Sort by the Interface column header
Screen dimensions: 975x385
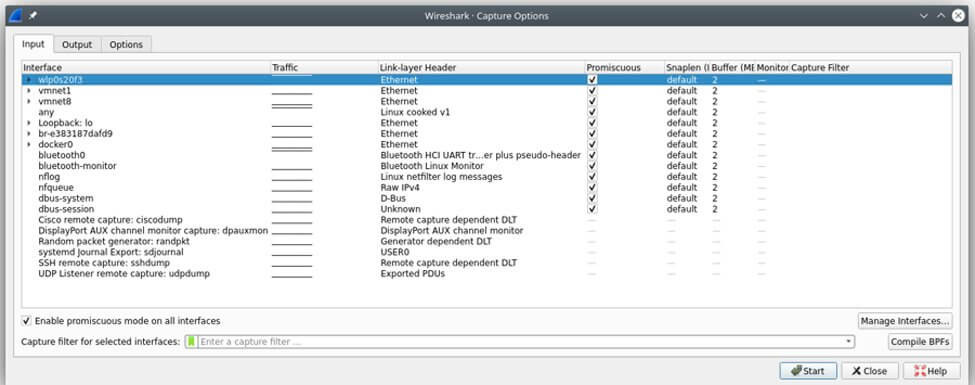click(146, 67)
